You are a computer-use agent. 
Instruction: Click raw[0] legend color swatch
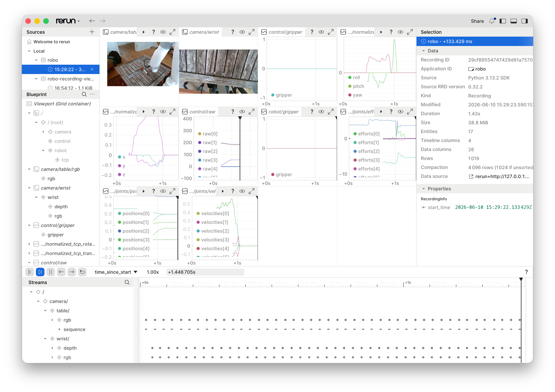click(200, 134)
